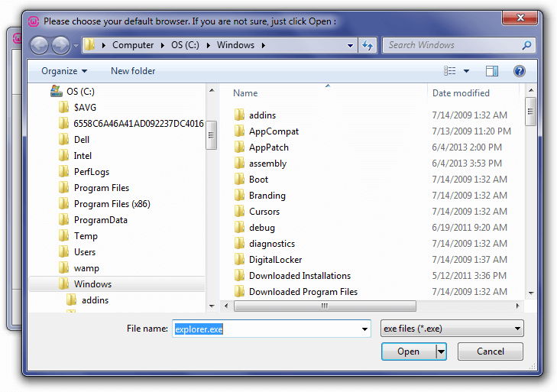Expand the address bar history dropdown
Viewport: 557px width, 392px height.
click(350, 46)
